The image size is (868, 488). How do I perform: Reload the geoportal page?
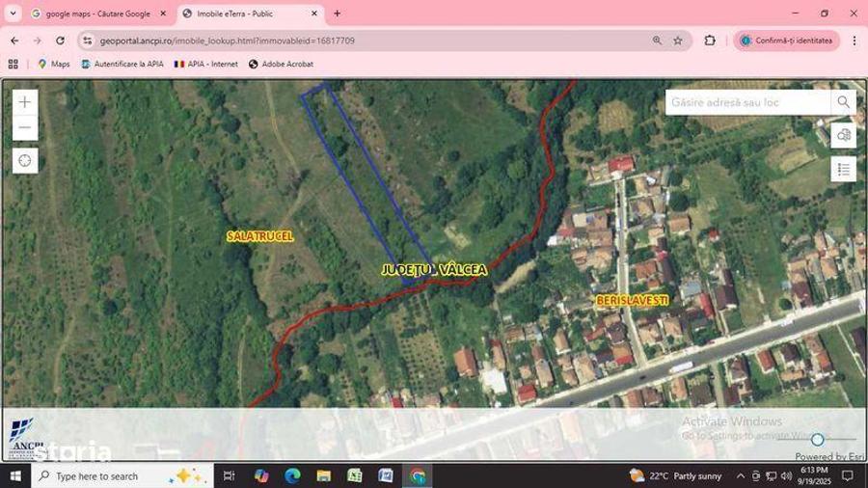pyautogui.click(x=60, y=41)
